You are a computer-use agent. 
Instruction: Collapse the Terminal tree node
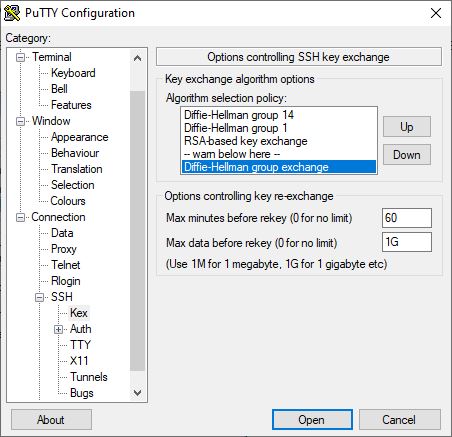tap(21, 57)
